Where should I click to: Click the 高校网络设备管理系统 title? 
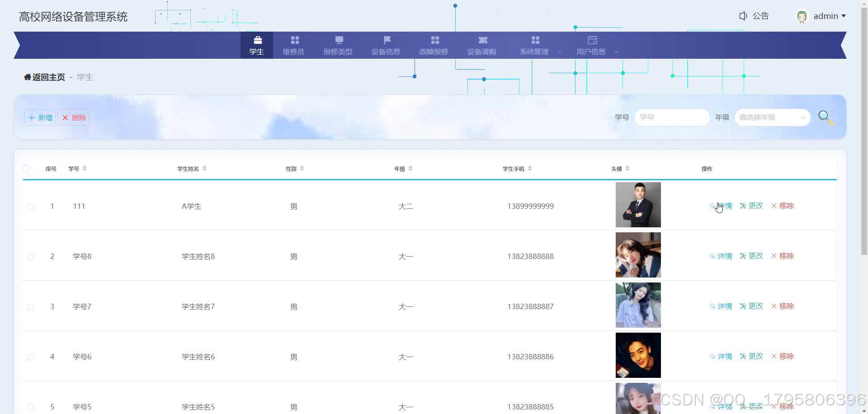73,17
